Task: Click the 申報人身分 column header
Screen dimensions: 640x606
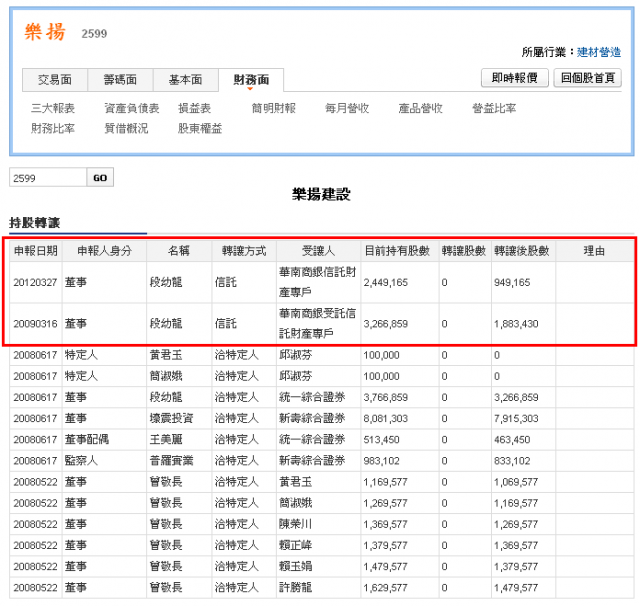Action: [104, 251]
